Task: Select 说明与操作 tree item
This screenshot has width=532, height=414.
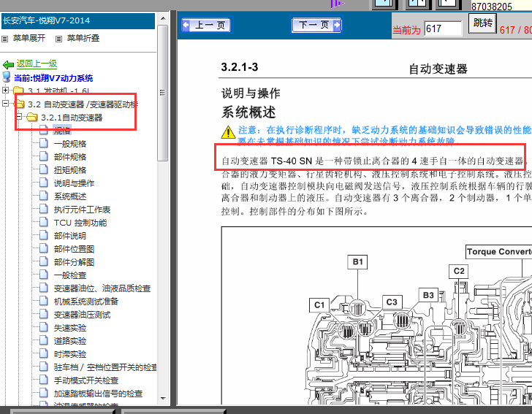Action: click(74, 183)
